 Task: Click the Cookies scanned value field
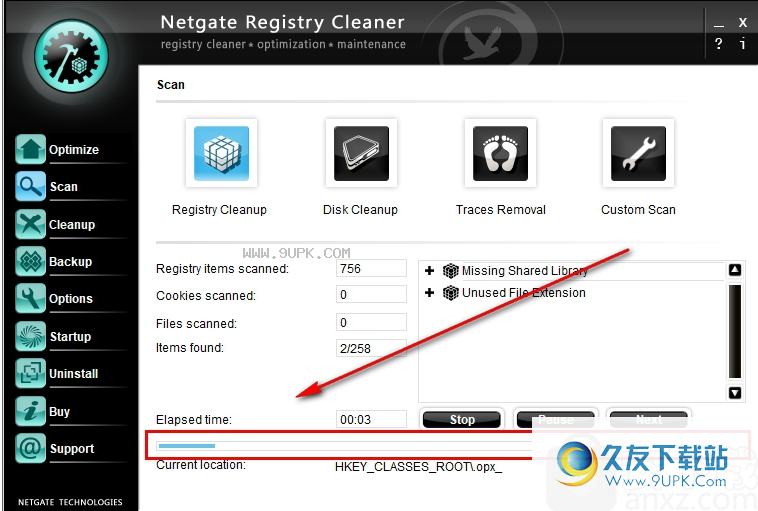point(371,294)
